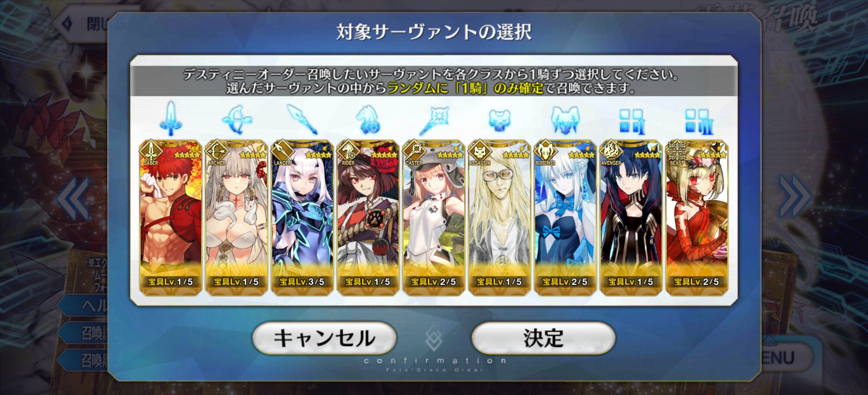Select the Rider class horse icon
This screenshot has width=868, height=395.
coord(368,119)
